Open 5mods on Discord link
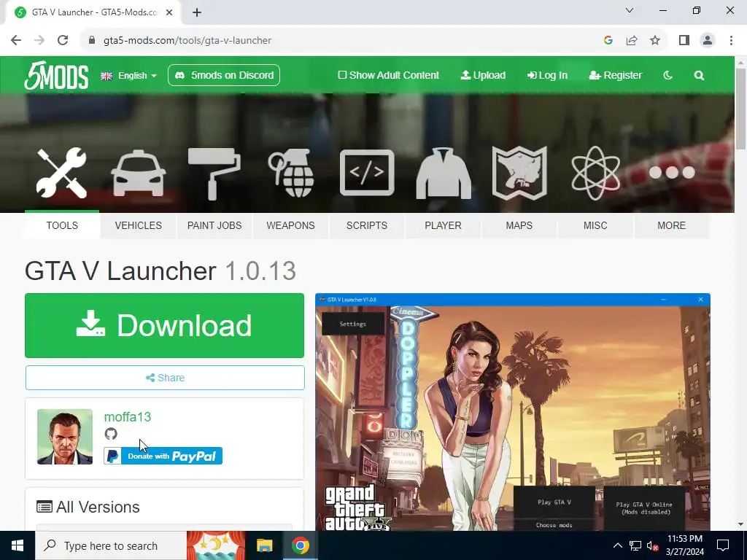Screen dimensions: 747x560 [x=224, y=75]
